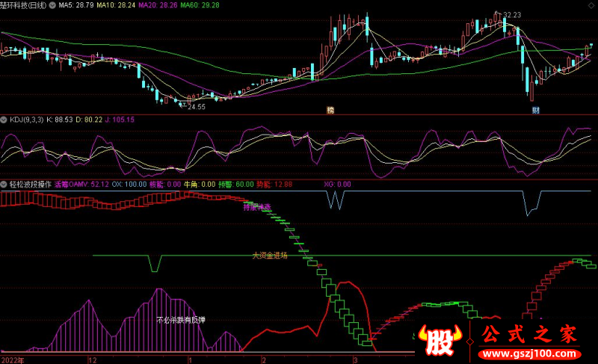Click the XG: 0.00 value

(338, 185)
